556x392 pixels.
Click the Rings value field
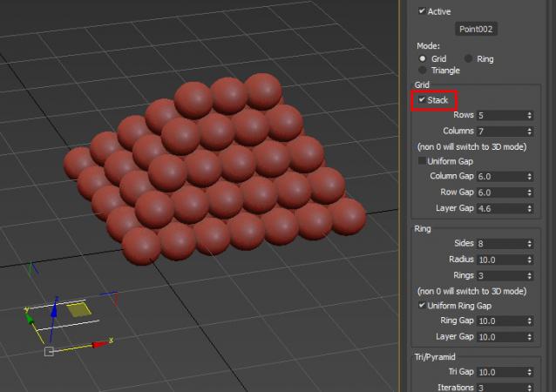(x=501, y=276)
